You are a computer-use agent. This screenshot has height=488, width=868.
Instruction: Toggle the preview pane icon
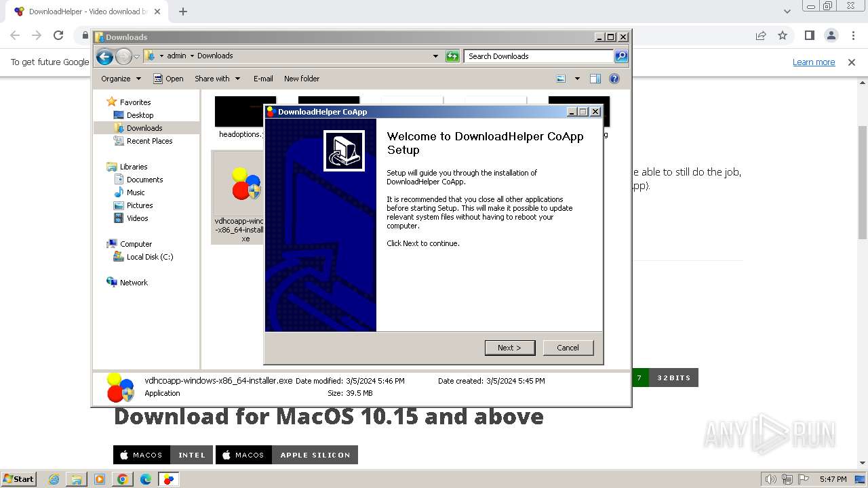pos(595,79)
